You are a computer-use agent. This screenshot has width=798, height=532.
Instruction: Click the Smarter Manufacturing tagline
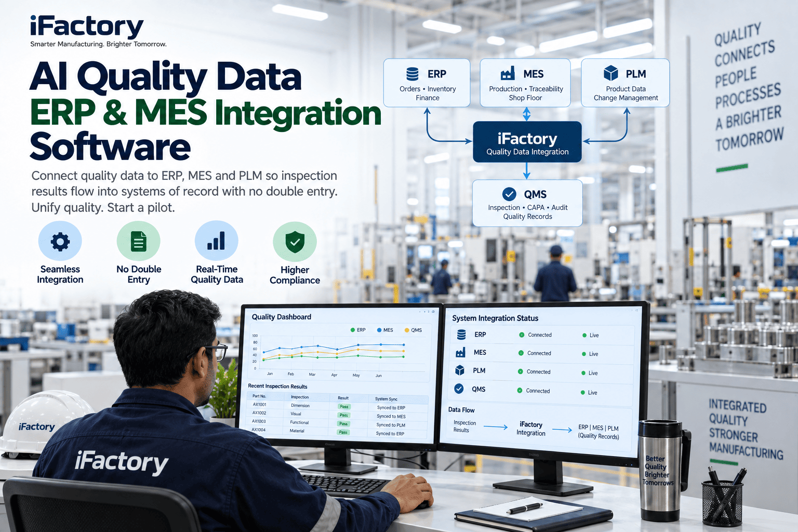pos(98,44)
